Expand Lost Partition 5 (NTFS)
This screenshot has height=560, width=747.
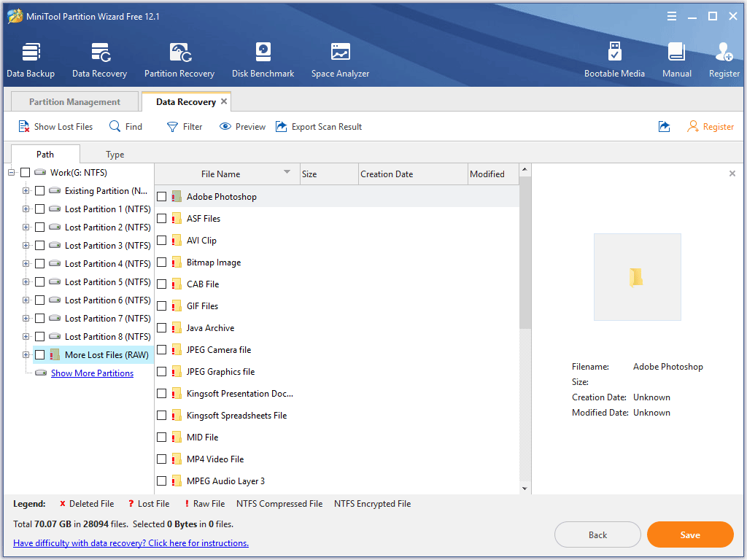tap(26, 282)
